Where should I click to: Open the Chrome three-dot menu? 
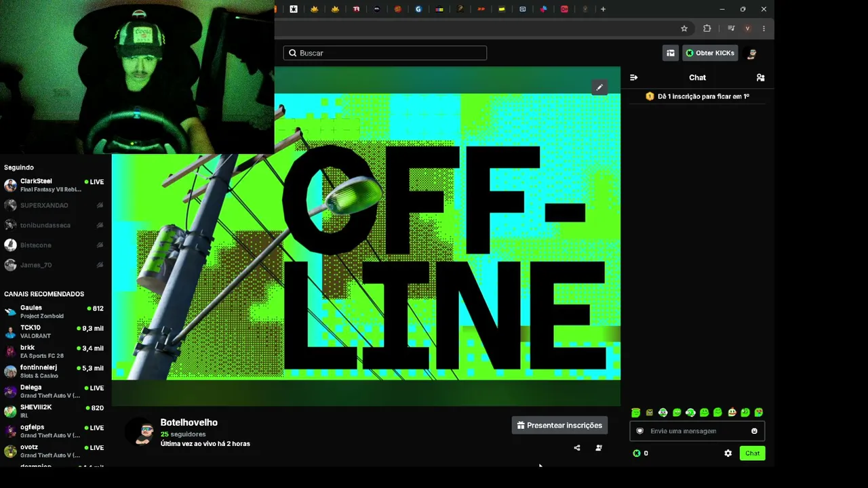click(764, 28)
